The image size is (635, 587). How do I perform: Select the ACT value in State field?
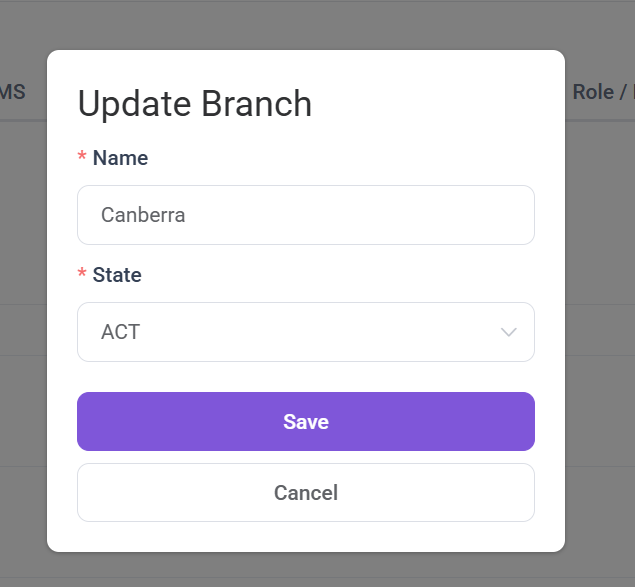[x=121, y=332]
